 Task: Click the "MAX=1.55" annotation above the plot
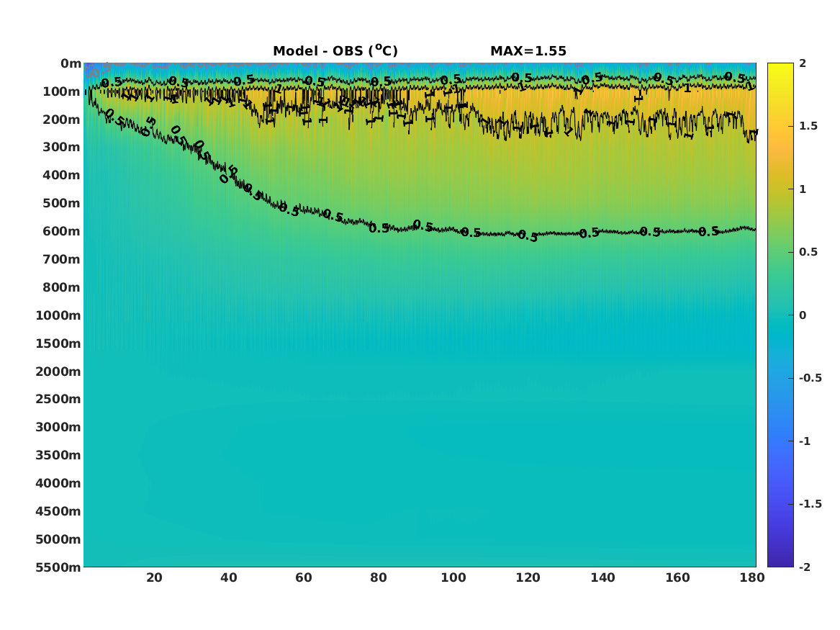click(528, 51)
